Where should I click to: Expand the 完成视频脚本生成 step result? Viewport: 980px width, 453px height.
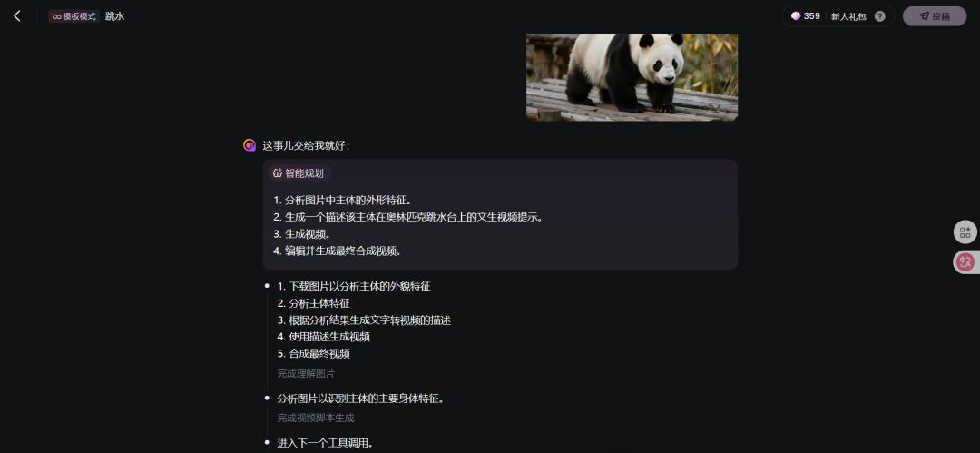316,418
